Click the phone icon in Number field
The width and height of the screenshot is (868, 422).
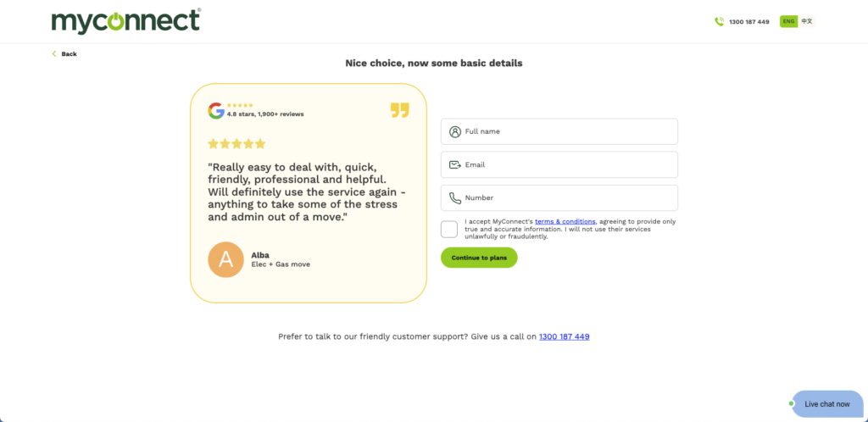pos(455,197)
